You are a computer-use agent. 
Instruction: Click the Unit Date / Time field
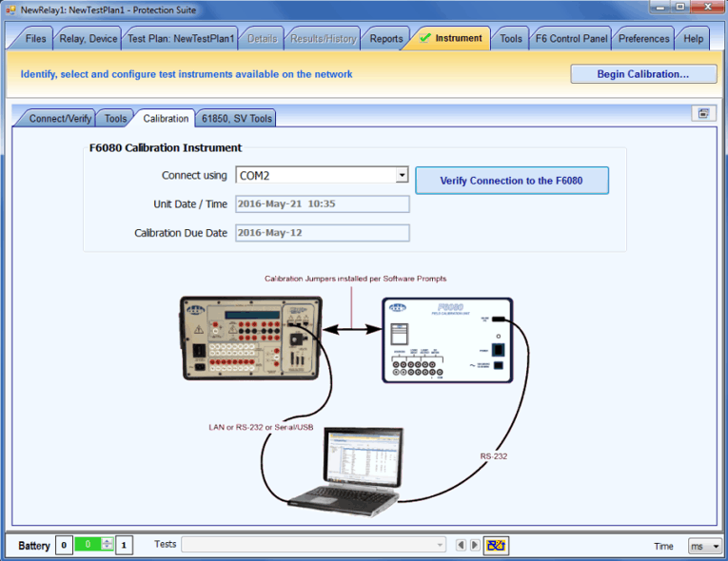[323, 203]
